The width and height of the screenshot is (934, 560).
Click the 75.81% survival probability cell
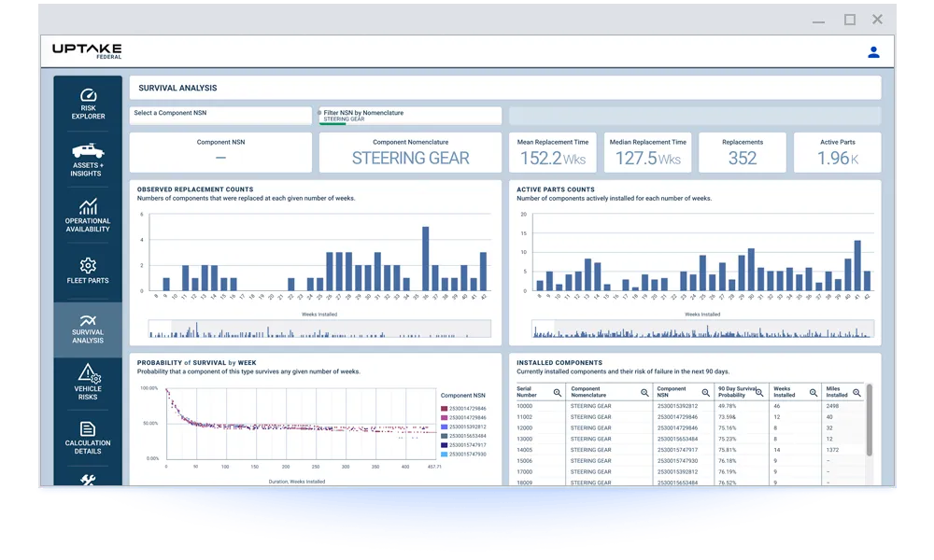coord(727,450)
